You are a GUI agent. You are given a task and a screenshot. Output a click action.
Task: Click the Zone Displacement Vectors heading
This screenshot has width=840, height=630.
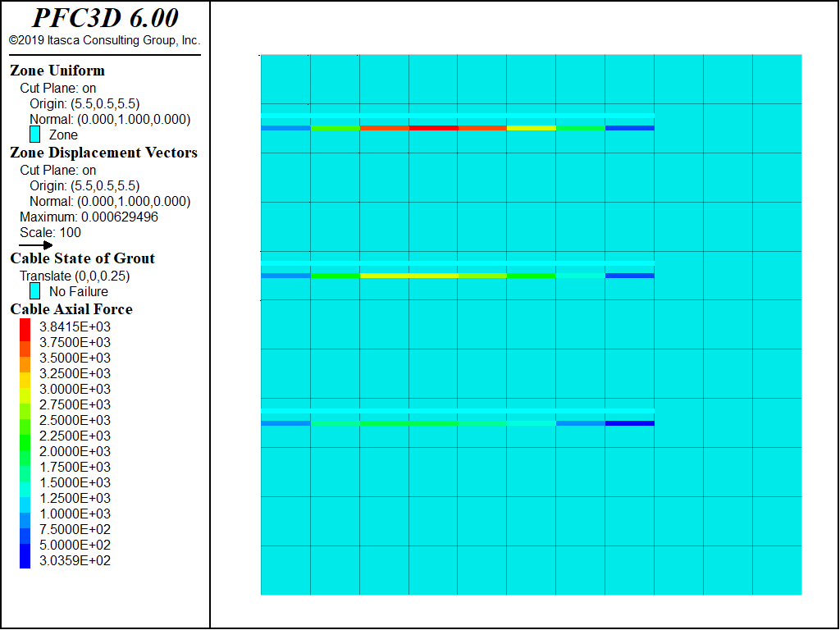tap(104, 153)
